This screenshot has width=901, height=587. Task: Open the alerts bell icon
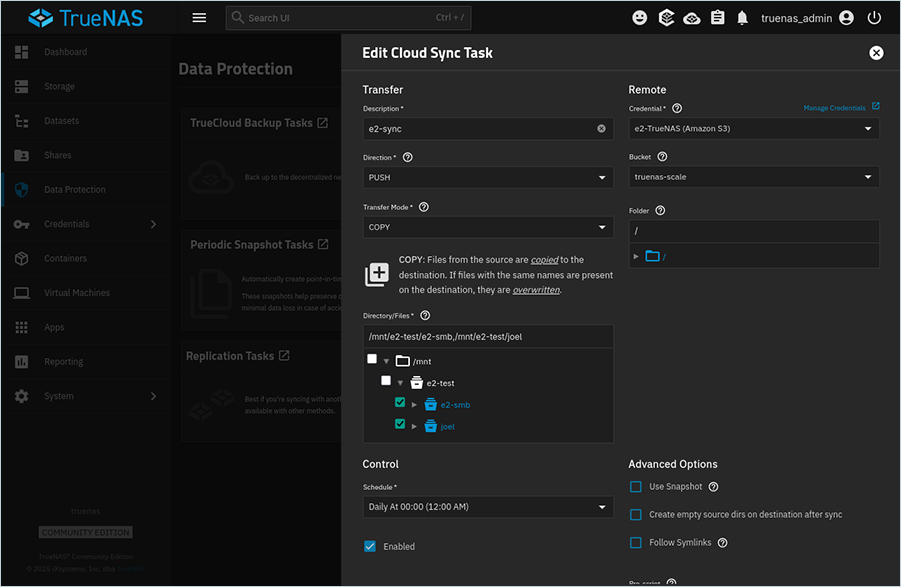tap(743, 18)
